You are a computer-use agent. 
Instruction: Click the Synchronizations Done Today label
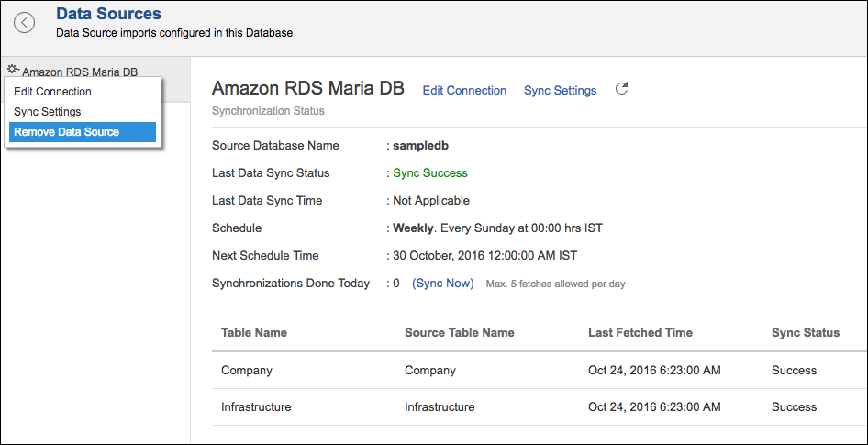point(291,284)
